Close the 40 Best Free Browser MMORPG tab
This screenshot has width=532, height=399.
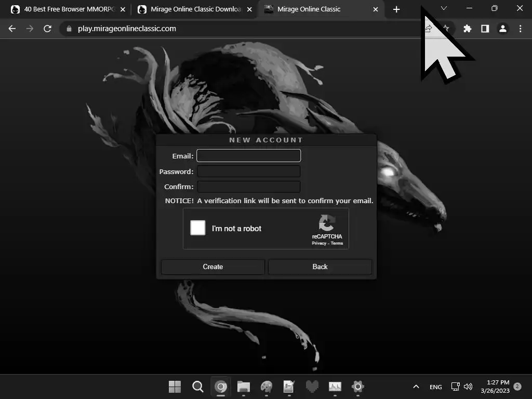(x=123, y=9)
